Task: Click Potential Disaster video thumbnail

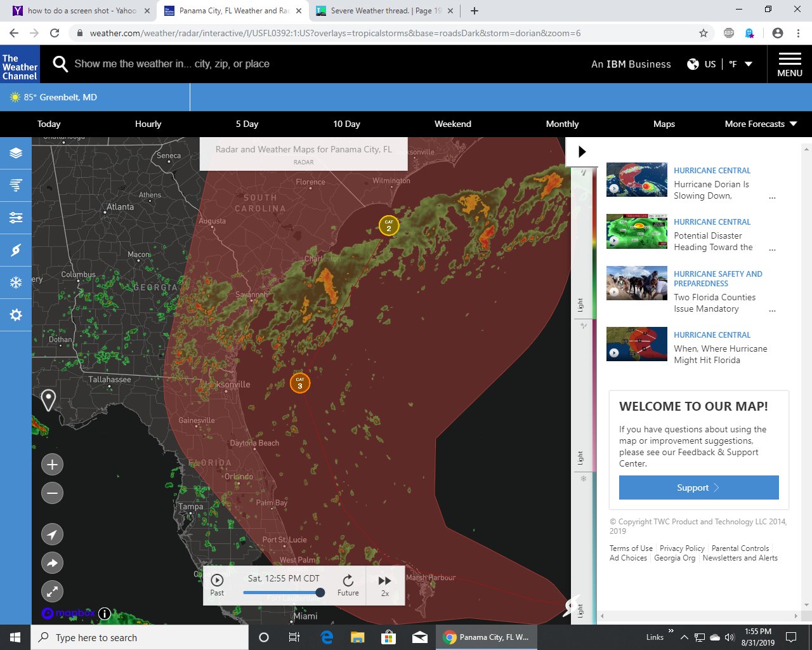Action: pos(636,231)
